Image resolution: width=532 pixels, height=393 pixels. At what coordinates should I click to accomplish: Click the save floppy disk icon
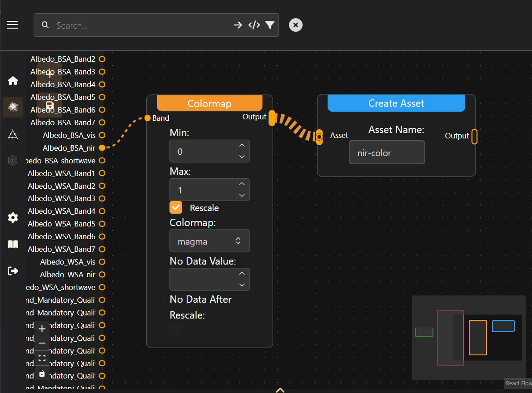click(50, 106)
